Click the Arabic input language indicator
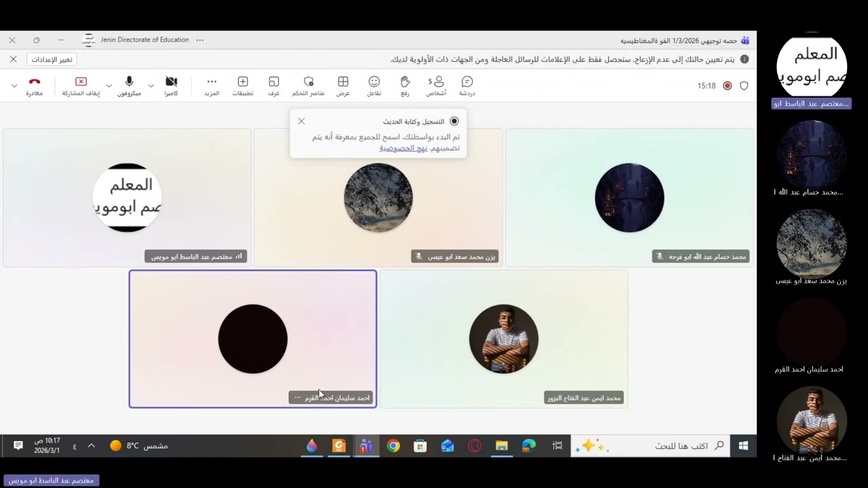This screenshot has height=488, width=868. point(75,445)
